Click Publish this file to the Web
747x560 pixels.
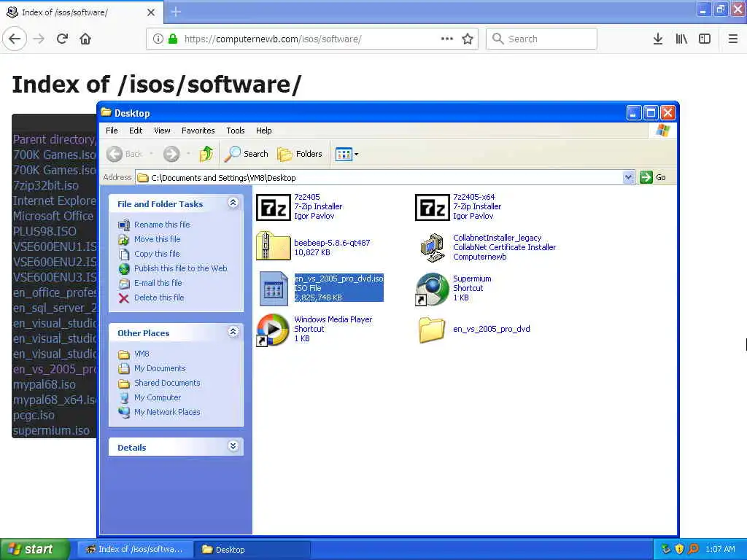[181, 268]
